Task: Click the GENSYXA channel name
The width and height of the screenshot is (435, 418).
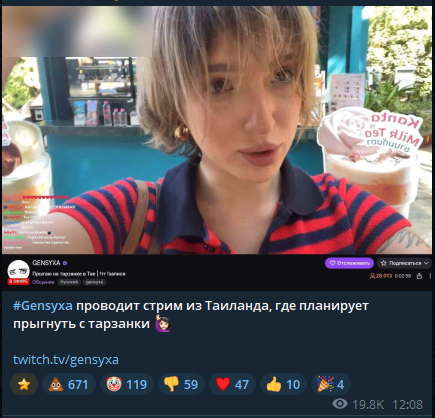Action: coord(46,263)
